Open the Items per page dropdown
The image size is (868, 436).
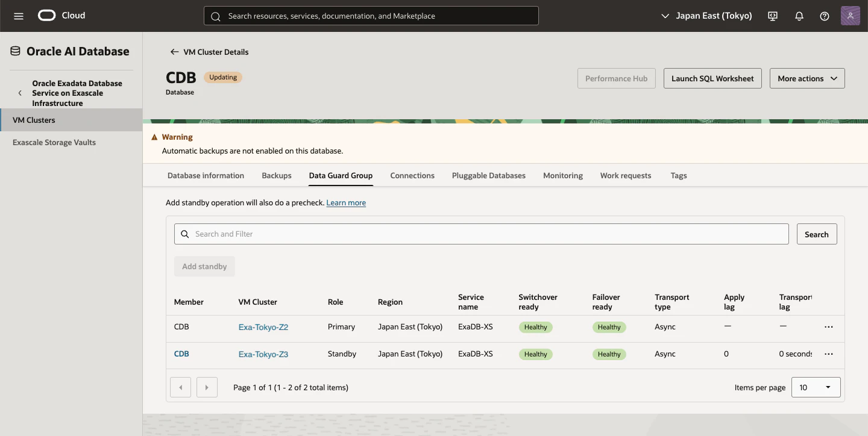point(816,387)
